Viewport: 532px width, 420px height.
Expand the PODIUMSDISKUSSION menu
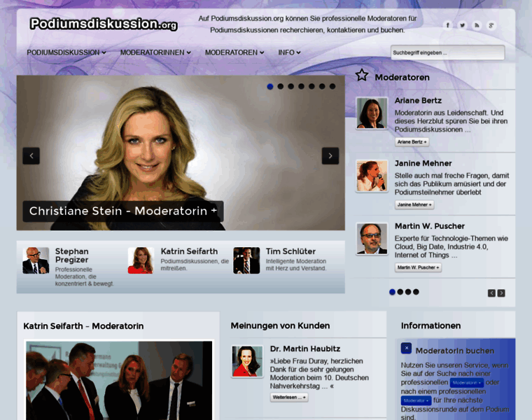tap(66, 52)
